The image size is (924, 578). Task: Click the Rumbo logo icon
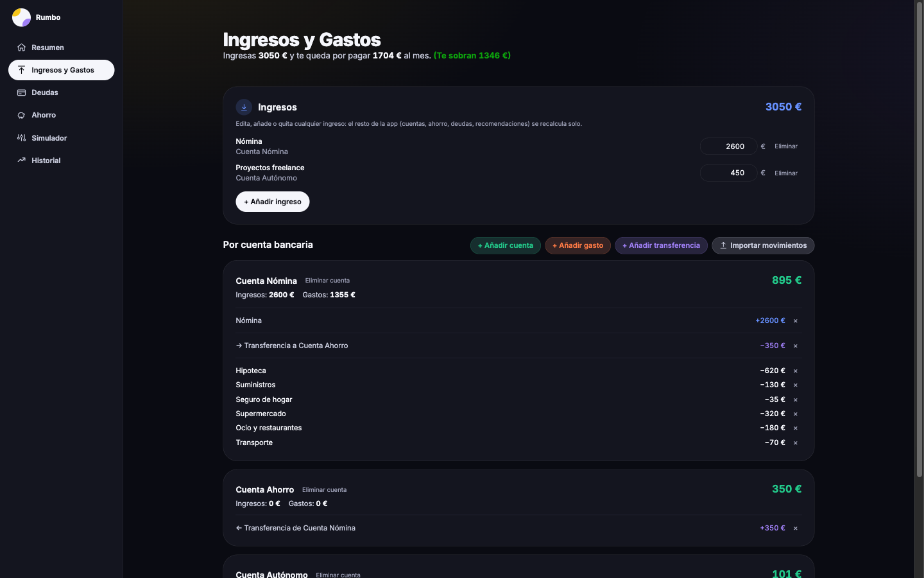pos(21,17)
